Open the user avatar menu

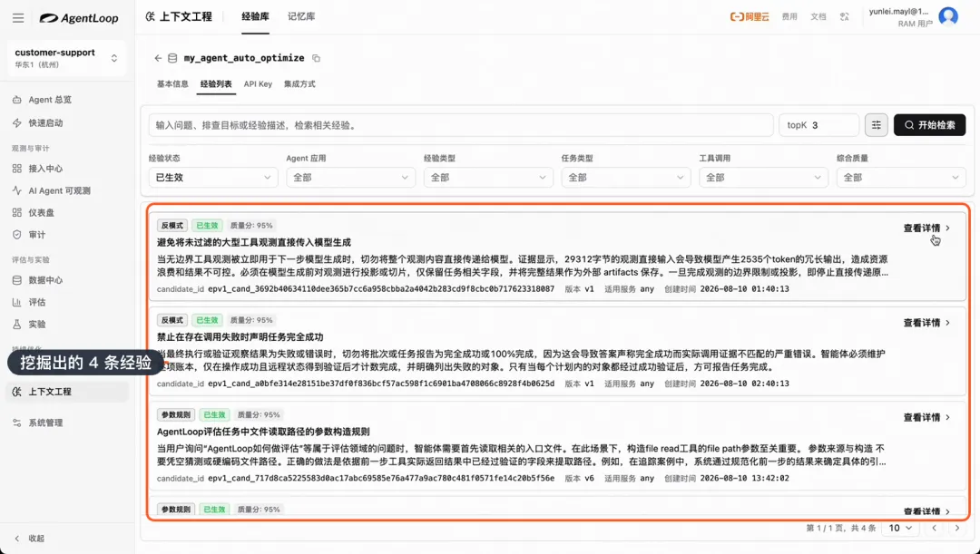click(948, 17)
